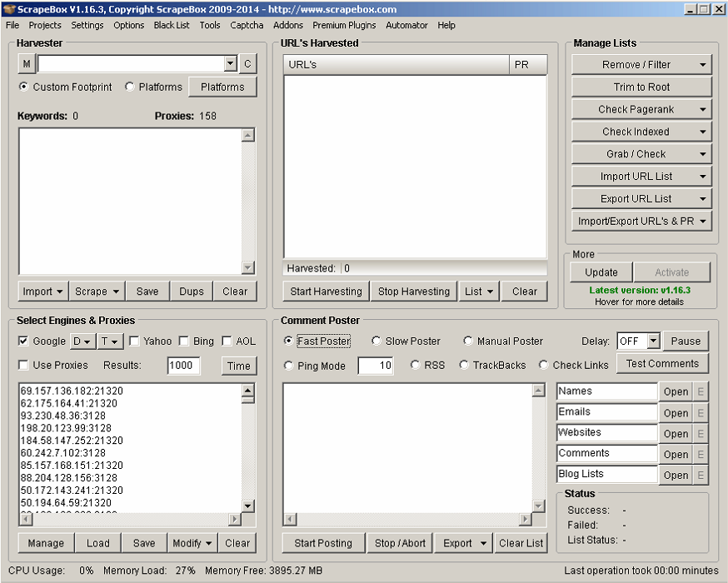This screenshot has width=728, height=583.
Task: Click the E button next to Comments
Action: [x=701, y=454]
